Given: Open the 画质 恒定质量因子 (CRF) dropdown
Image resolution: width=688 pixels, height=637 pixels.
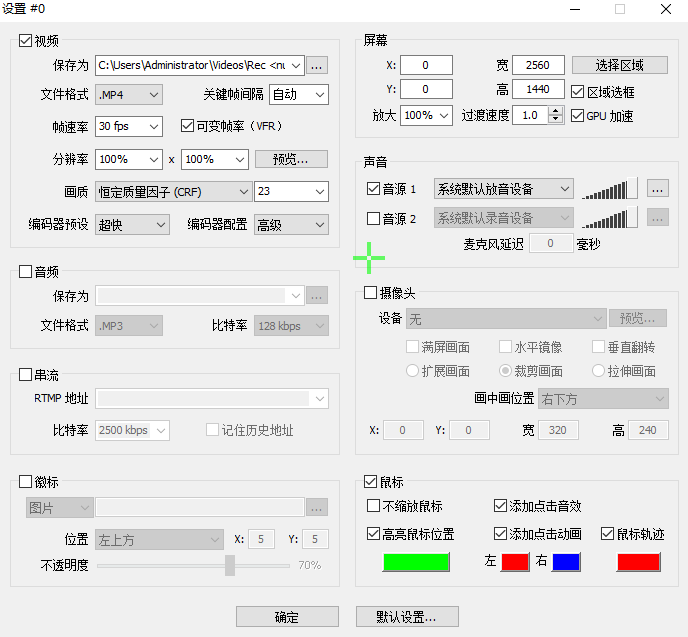Looking at the screenshot, I should coord(174,191).
